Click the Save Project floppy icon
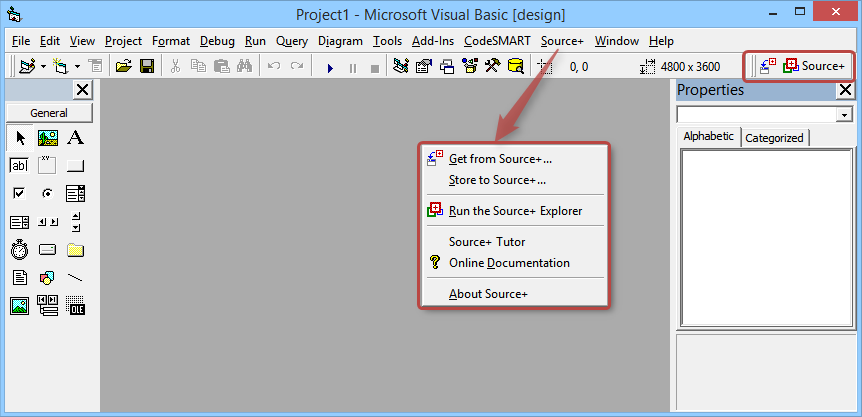The width and height of the screenshot is (862, 417). click(x=147, y=66)
